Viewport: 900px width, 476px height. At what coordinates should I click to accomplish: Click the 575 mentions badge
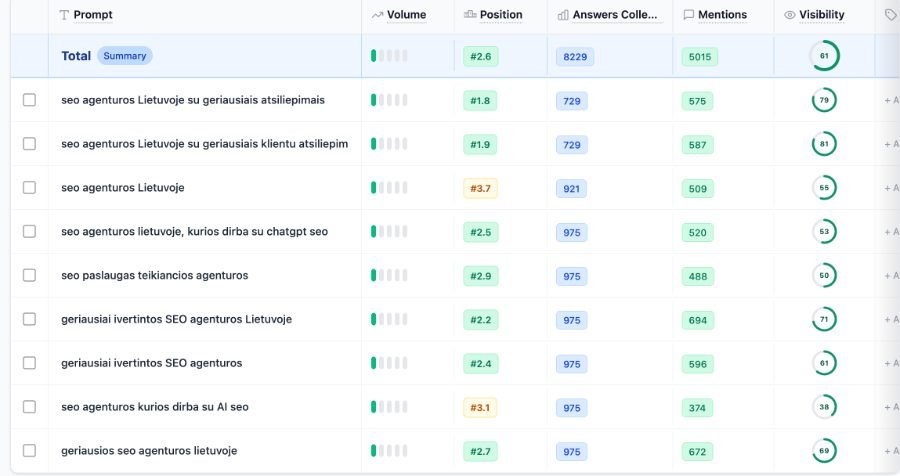tap(698, 100)
